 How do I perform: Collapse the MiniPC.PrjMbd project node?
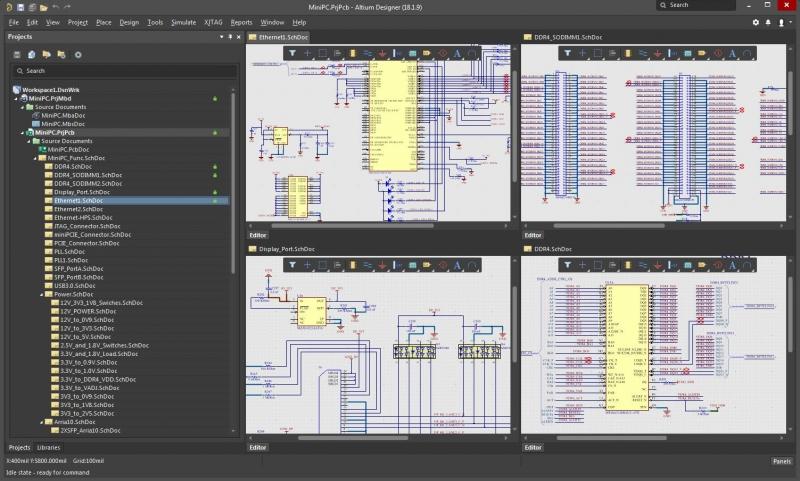coord(16,98)
